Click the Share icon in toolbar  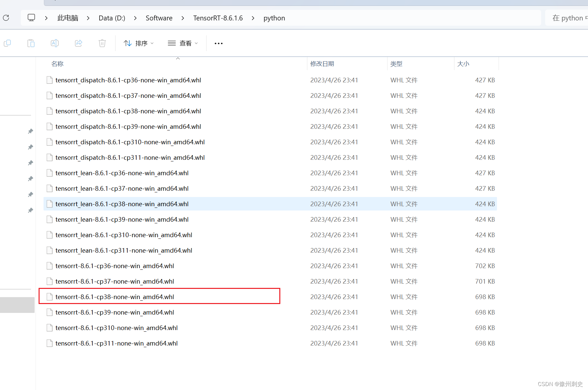click(78, 43)
